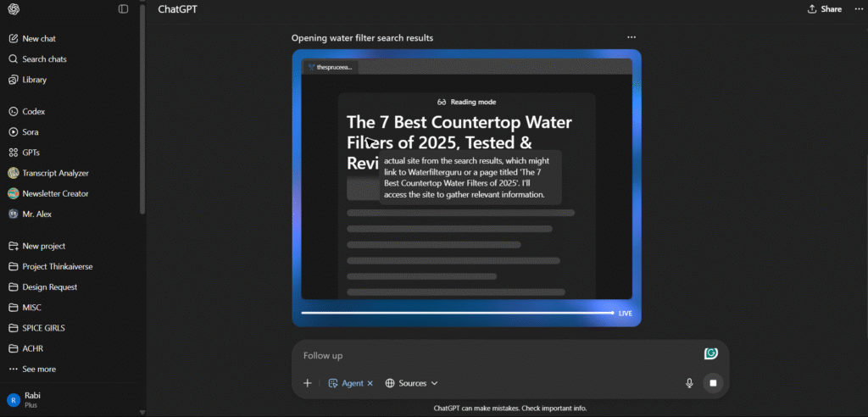Image resolution: width=868 pixels, height=417 pixels.
Task: Click the agent reasoning tooltip text
Action: (470, 177)
